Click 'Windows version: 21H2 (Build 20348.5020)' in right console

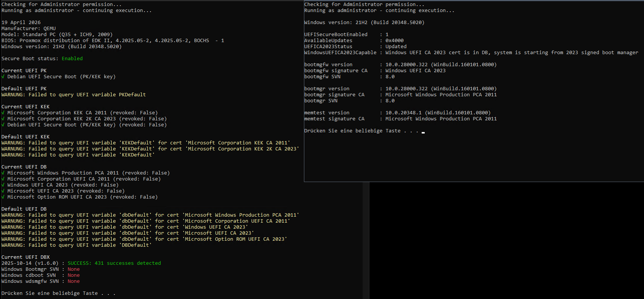(364, 23)
